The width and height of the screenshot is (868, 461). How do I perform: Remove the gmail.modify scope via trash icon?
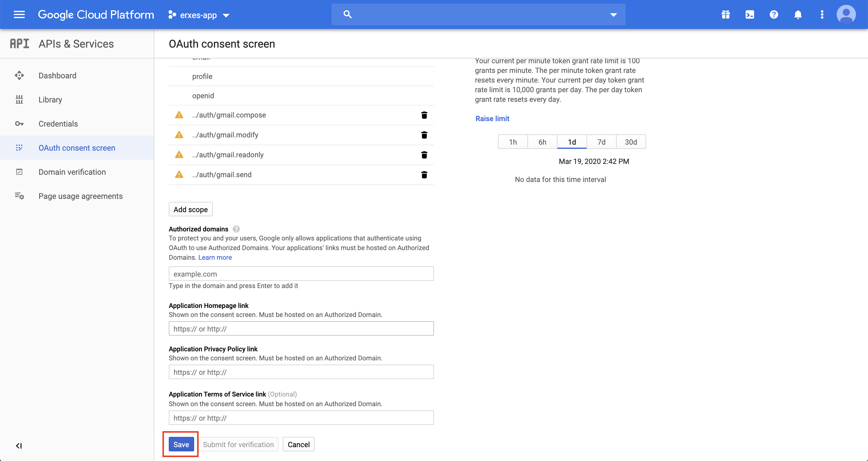[424, 135]
